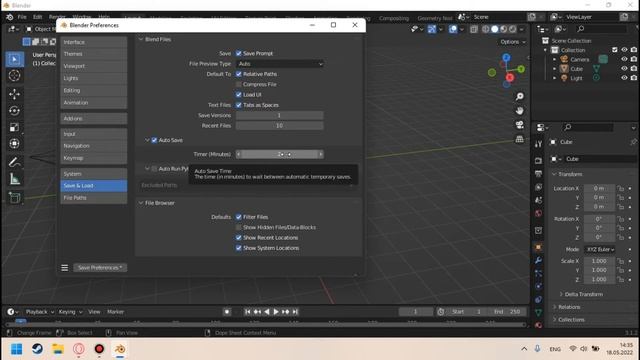Open Steam from the Windows taskbar
This screenshot has width=640, height=360.
pyautogui.click(x=38, y=349)
